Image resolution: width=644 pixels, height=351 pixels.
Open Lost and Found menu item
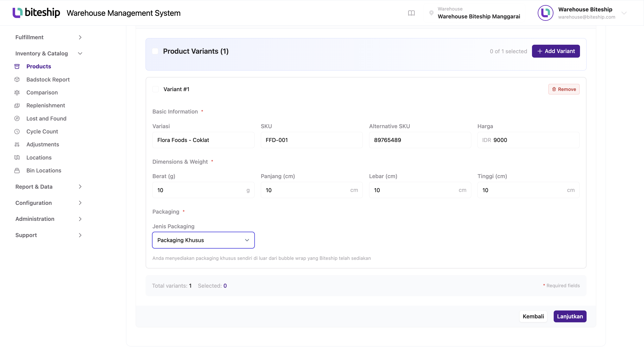[x=46, y=118]
